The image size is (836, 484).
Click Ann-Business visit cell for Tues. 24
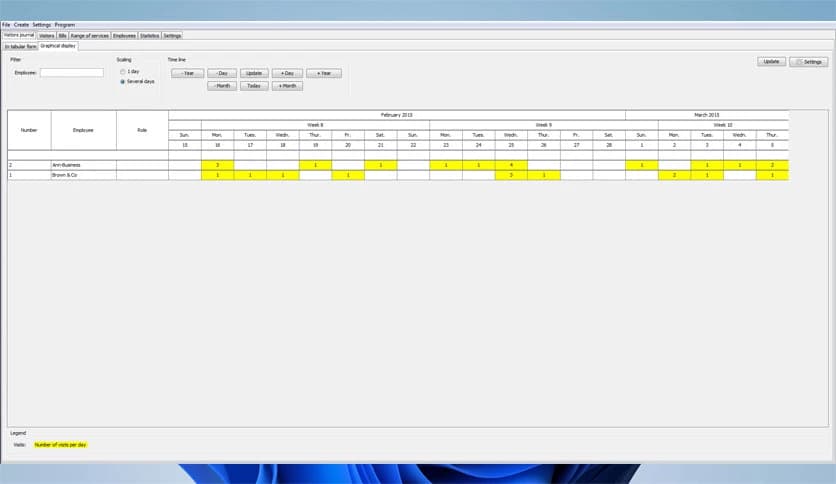point(478,165)
